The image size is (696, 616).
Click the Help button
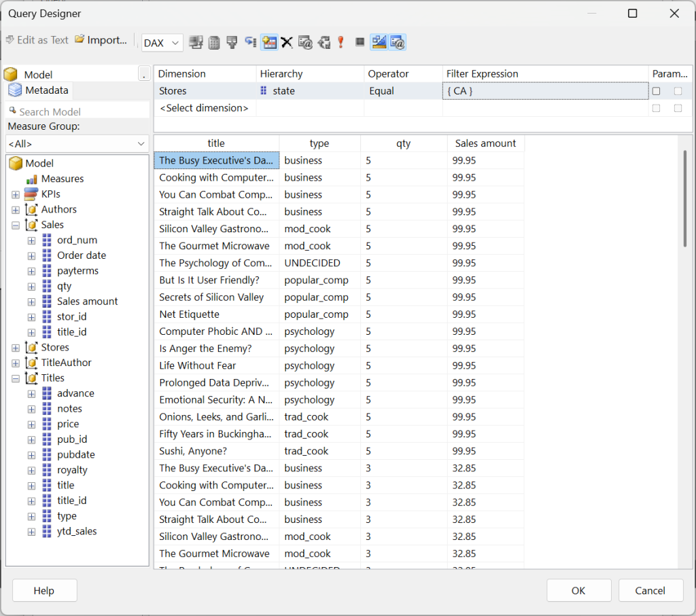[x=44, y=590]
